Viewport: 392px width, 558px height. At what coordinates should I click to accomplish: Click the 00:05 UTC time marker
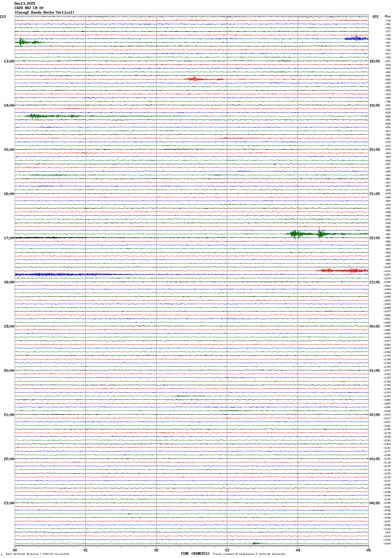click(x=374, y=326)
